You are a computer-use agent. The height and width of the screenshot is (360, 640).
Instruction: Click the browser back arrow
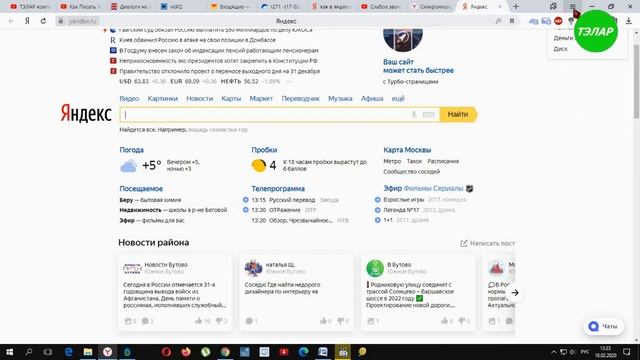point(11,21)
